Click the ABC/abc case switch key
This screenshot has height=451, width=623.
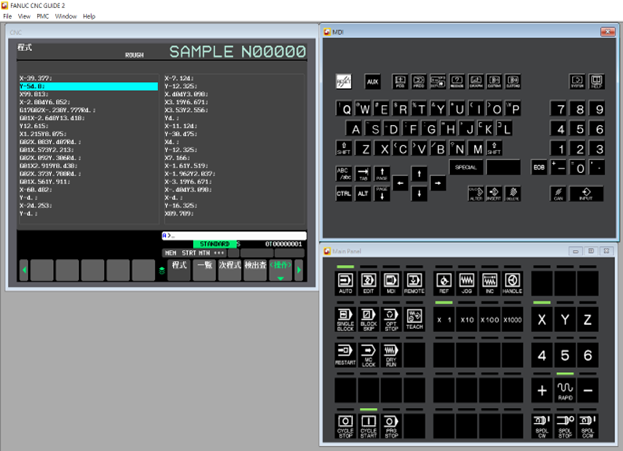pyautogui.click(x=344, y=174)
